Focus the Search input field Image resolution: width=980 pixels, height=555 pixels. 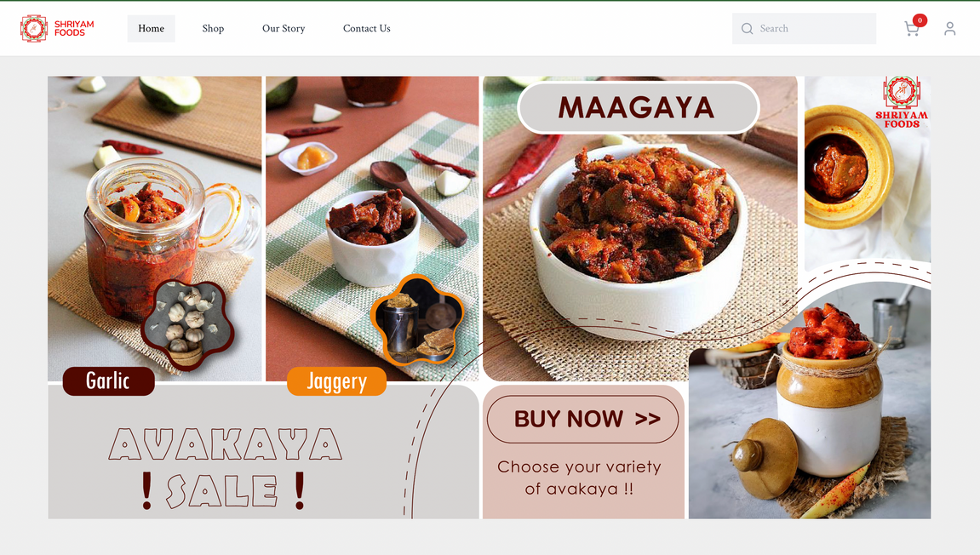coord(804,29)
